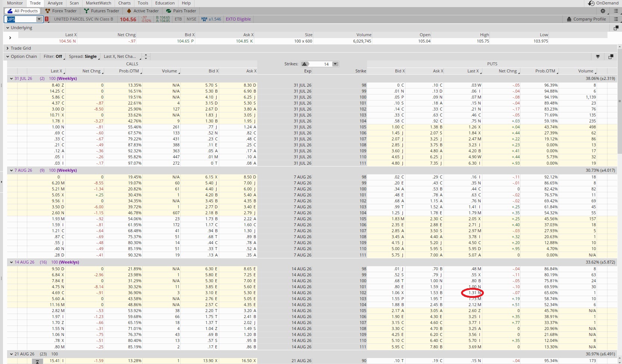Click the 104.56 last price in header

(x=128, y=19)
